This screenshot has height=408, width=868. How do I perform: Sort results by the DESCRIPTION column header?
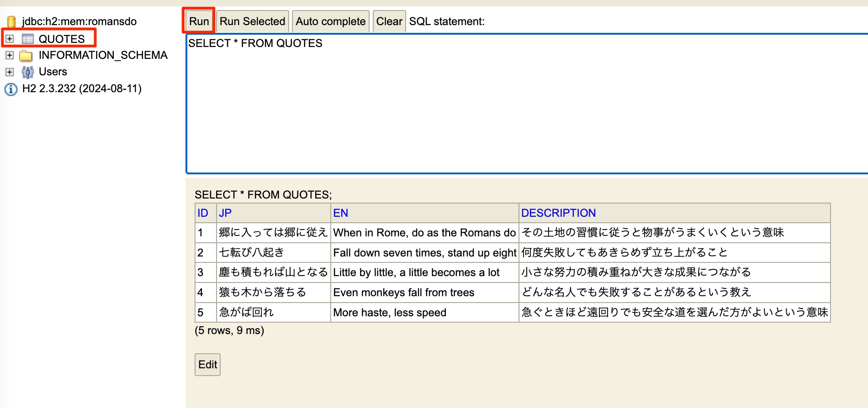[x=558, y=213]
